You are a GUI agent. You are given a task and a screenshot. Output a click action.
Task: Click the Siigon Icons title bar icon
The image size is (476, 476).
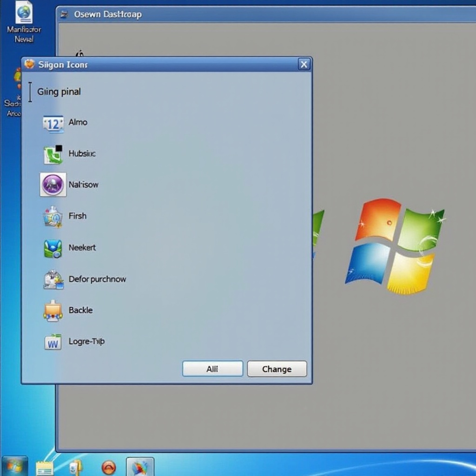point(29,64)
